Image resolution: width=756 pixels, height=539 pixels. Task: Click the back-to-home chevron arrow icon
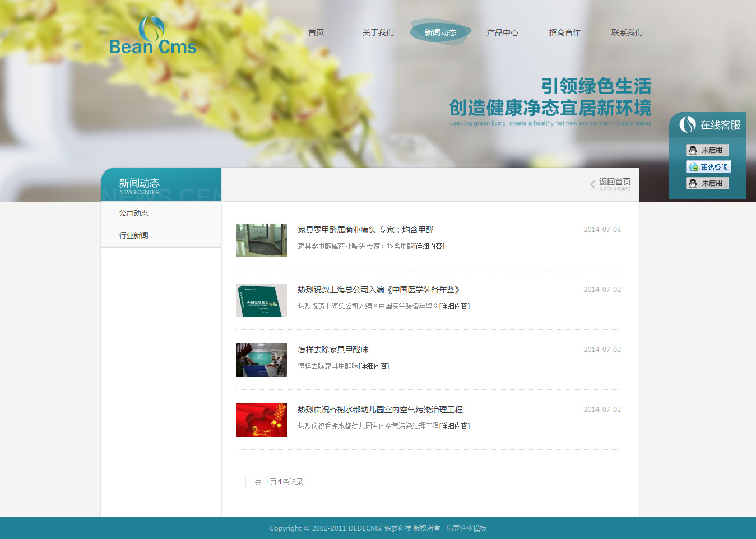point(592,184)
